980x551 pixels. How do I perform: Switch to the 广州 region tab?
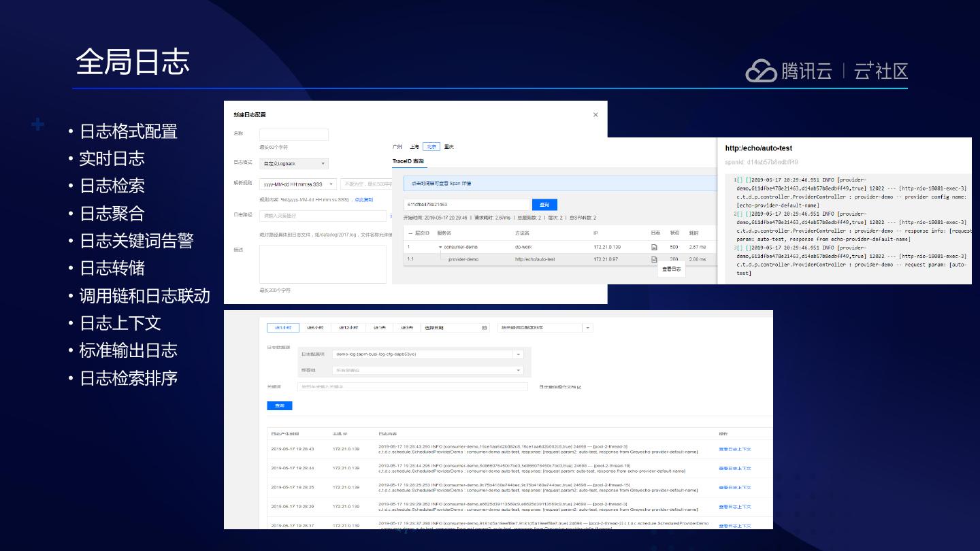coord(397,147)
